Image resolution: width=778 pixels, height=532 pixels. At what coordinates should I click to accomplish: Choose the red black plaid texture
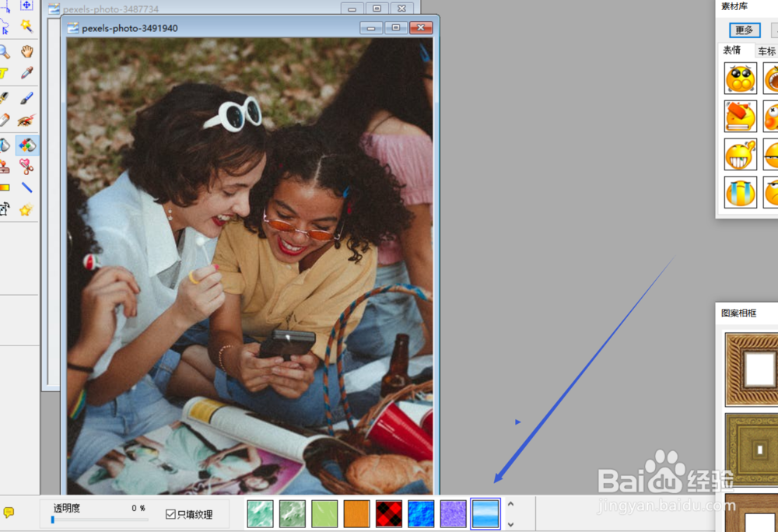(x=389, y=513)
